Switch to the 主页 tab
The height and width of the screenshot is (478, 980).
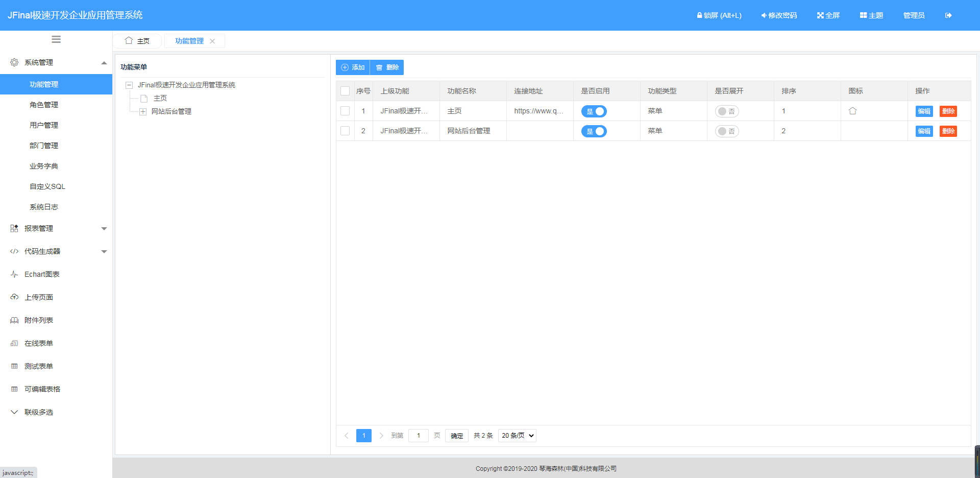pos(137,41)
